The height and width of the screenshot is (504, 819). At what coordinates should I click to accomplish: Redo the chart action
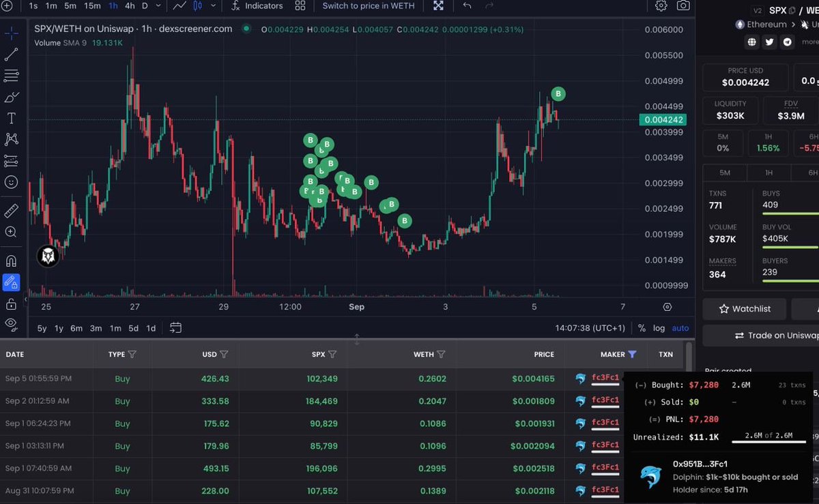[x=489, y=6]
